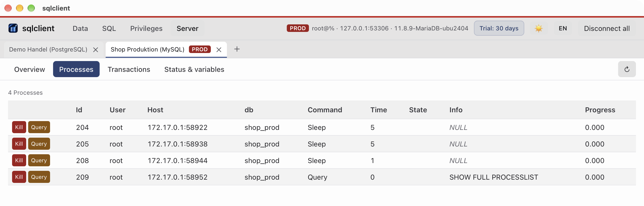
Task: Select the Processes sub-tab
Action: click(76, 69)
